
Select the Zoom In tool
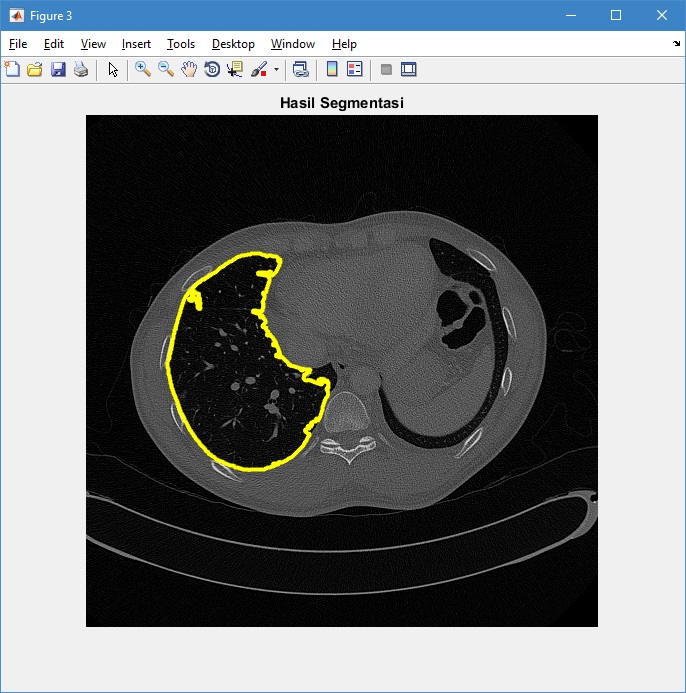tap(143, 69)
